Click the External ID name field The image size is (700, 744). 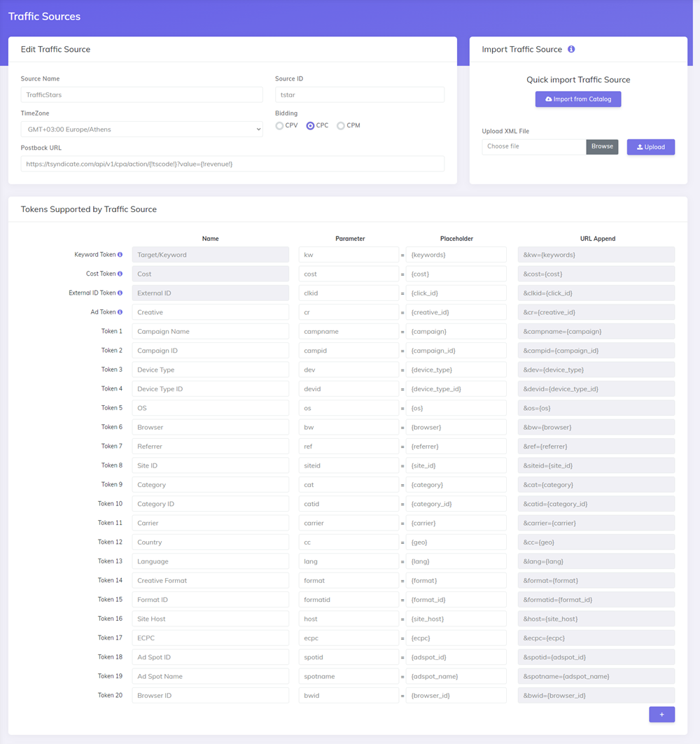[x=210, y=293]
